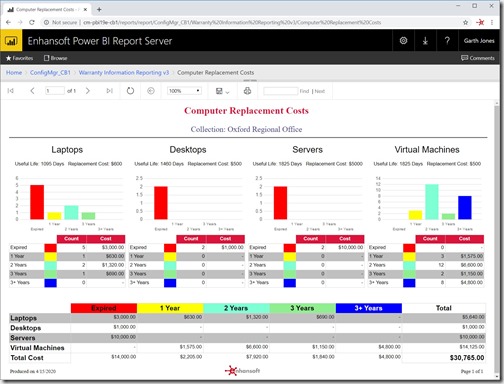This screenshot has width=504, height=384.
Task: Click the Total Cost row label
Action: 27,358
